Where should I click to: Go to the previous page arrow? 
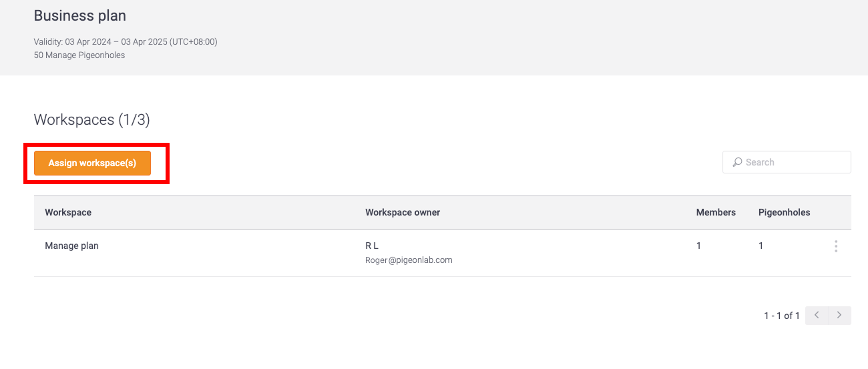pos(817,315)
